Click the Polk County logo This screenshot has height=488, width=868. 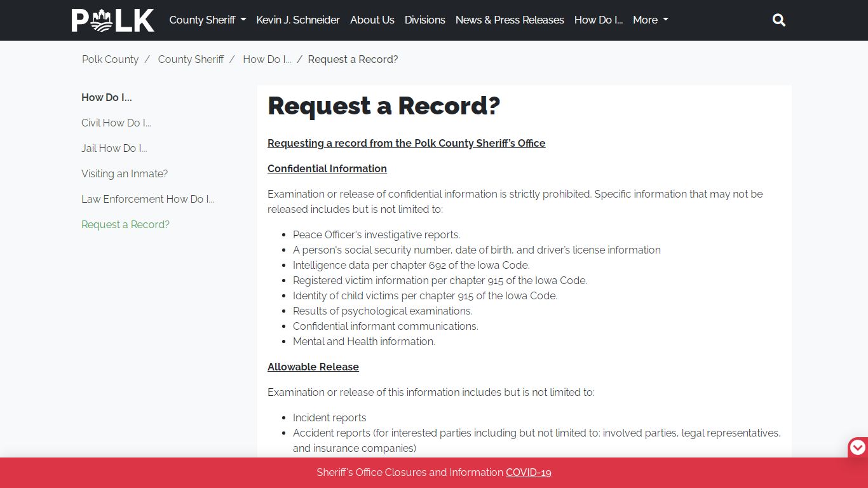113,20
